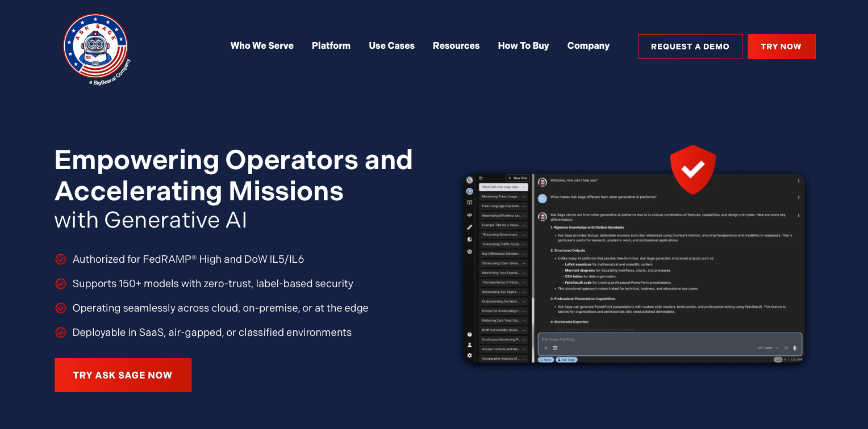Click the Request a Demo button
Screen dimensions: 868x429
690,47
